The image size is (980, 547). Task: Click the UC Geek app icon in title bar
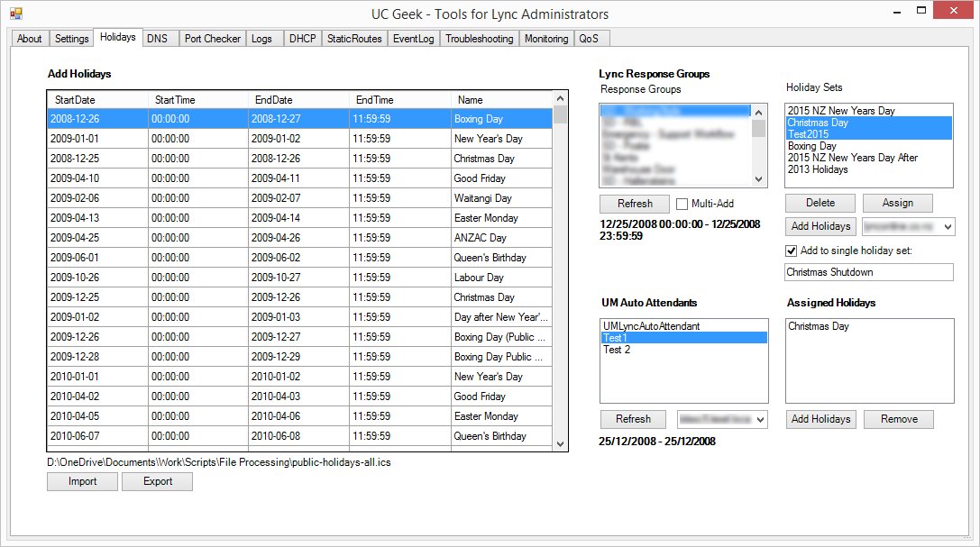(x=15, y=14)
